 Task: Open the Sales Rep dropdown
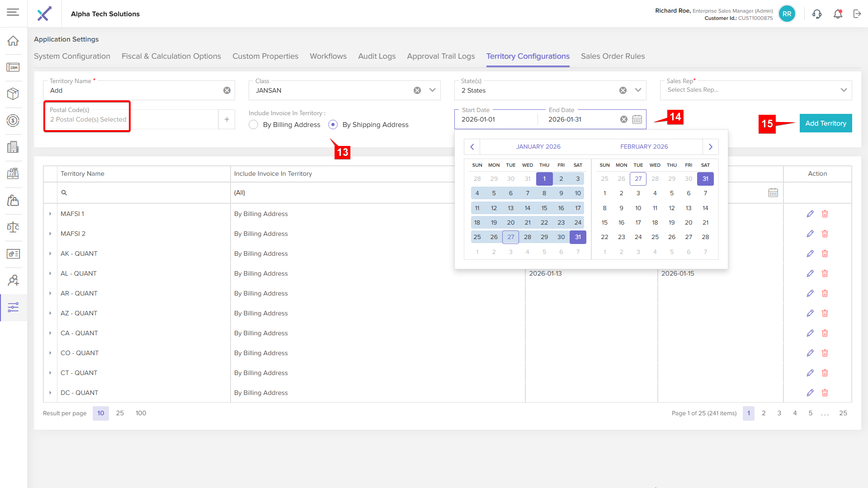[x=844, y=90]
